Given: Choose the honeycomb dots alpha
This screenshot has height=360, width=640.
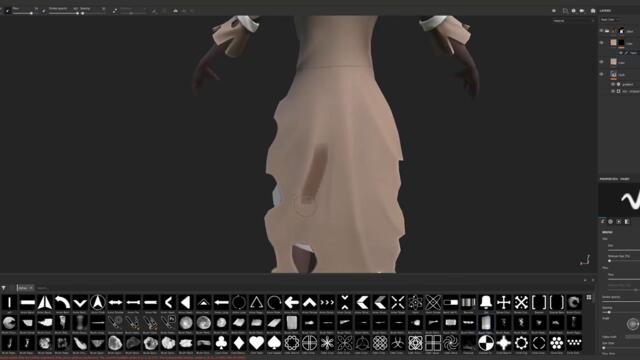Looking at the screenshot, I should point(556,343).
